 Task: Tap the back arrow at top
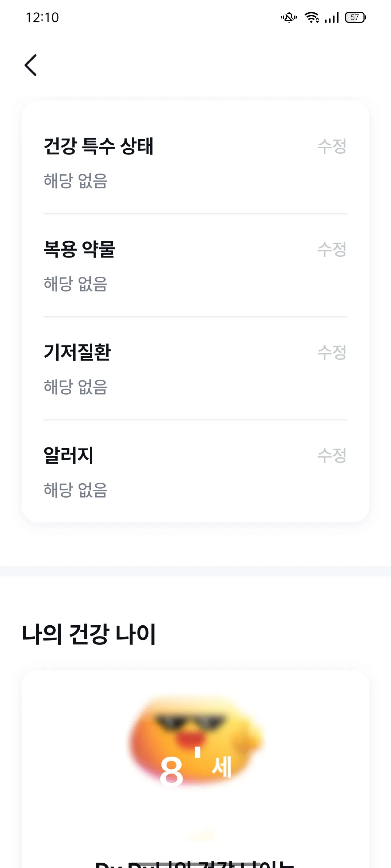31,65
